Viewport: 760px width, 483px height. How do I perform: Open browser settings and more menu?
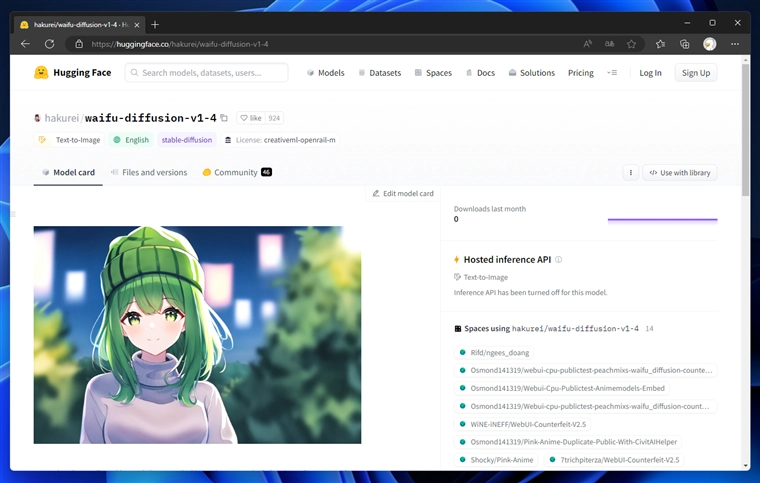735,44
